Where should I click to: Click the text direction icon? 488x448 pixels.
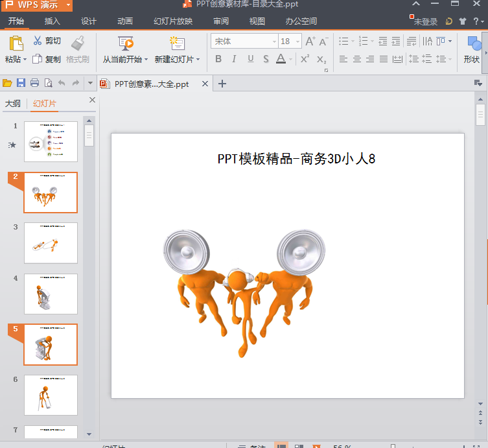tap(427, 41)
